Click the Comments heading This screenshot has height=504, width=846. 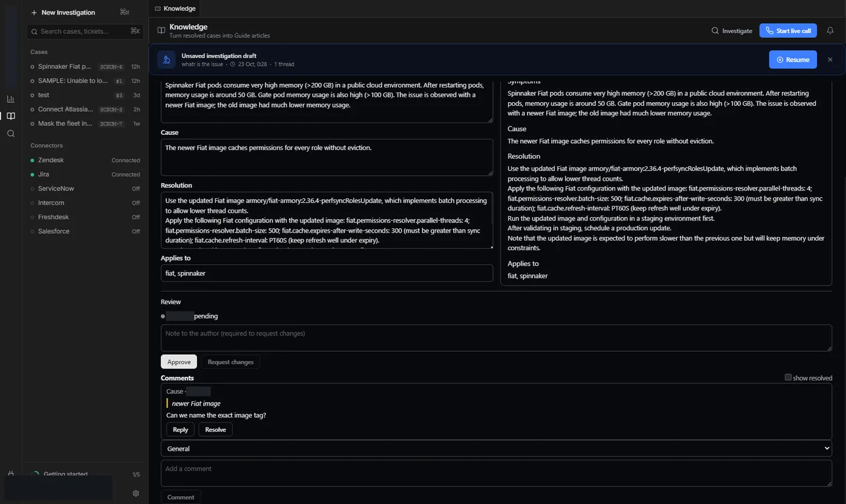[x=177, y=378]
